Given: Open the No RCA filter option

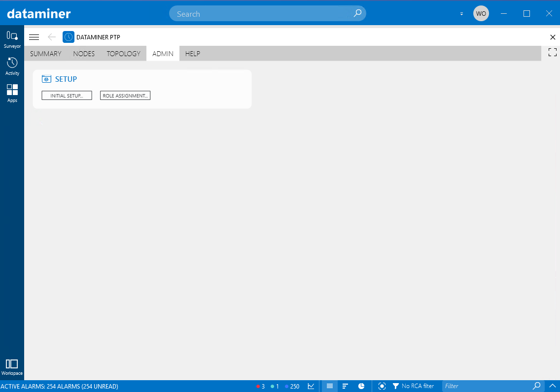Looking at the screenshot, I should (413, 386).
